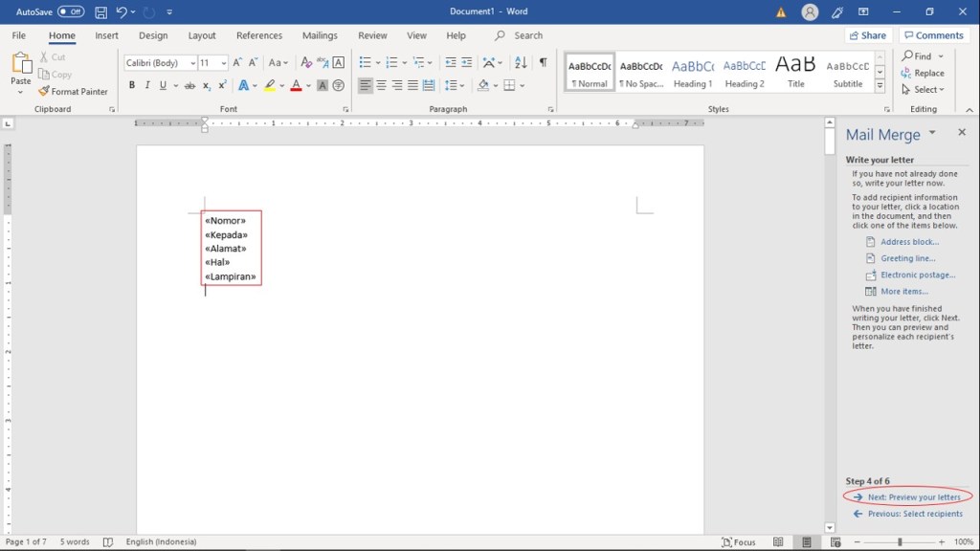
Task: Open the font size dropdown
Action: [x=224, y=63]
